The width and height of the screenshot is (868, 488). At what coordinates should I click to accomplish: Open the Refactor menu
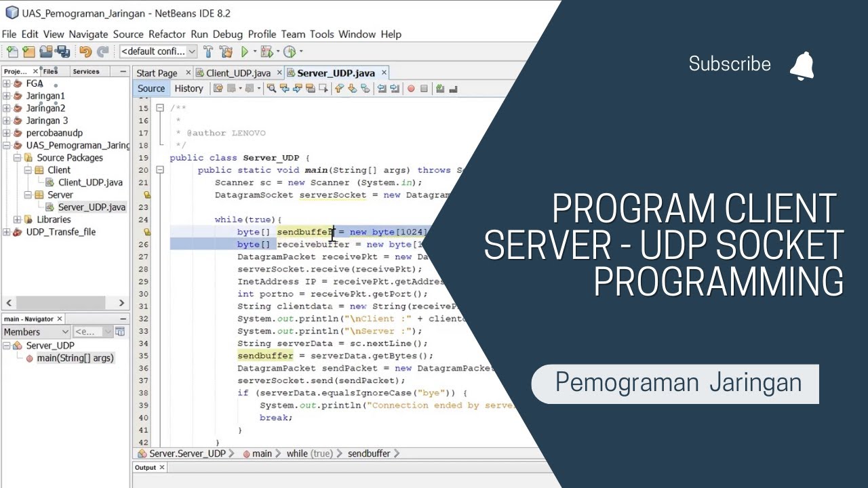point(167,34)
